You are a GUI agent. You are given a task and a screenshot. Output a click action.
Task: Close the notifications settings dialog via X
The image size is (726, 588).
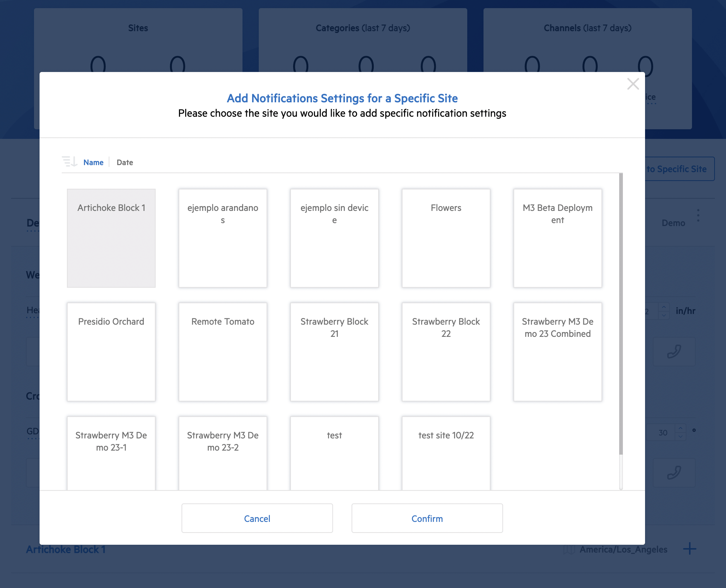[633, 84]
